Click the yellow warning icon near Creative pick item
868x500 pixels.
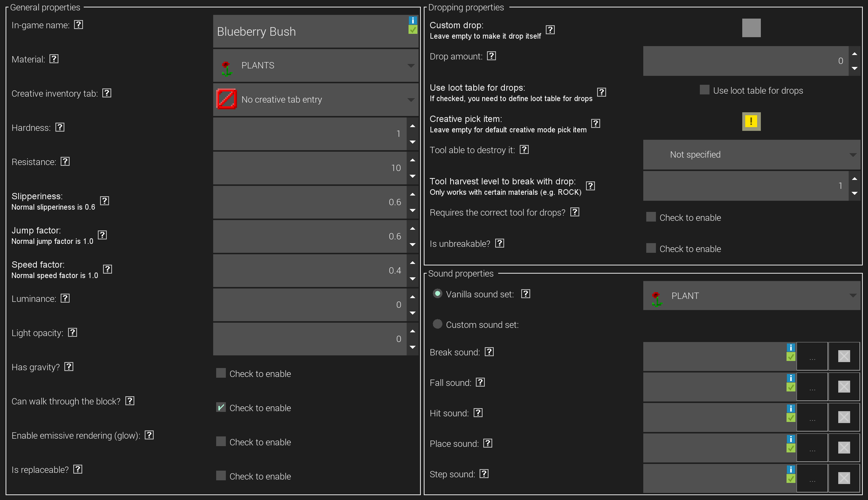click(x=751, y=122)
